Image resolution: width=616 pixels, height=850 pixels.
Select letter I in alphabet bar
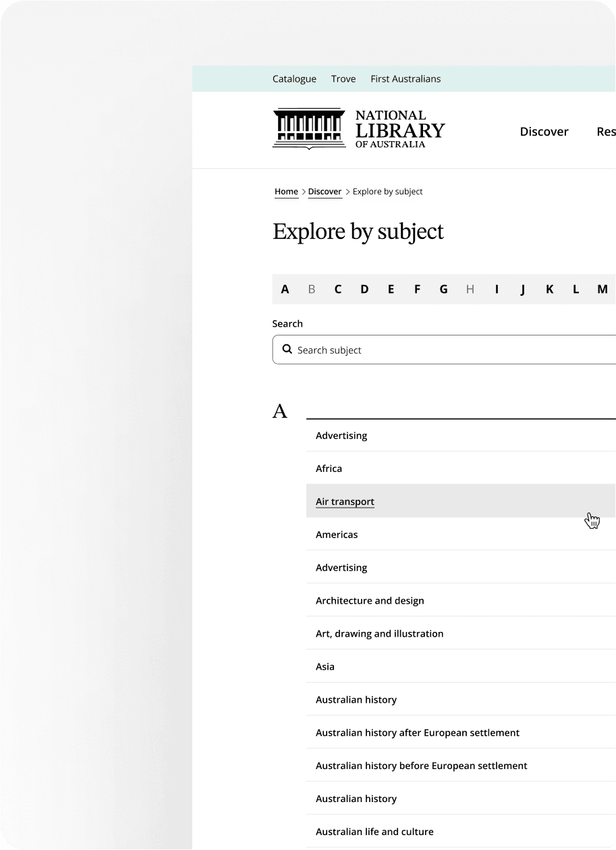(x=497, y=289)
